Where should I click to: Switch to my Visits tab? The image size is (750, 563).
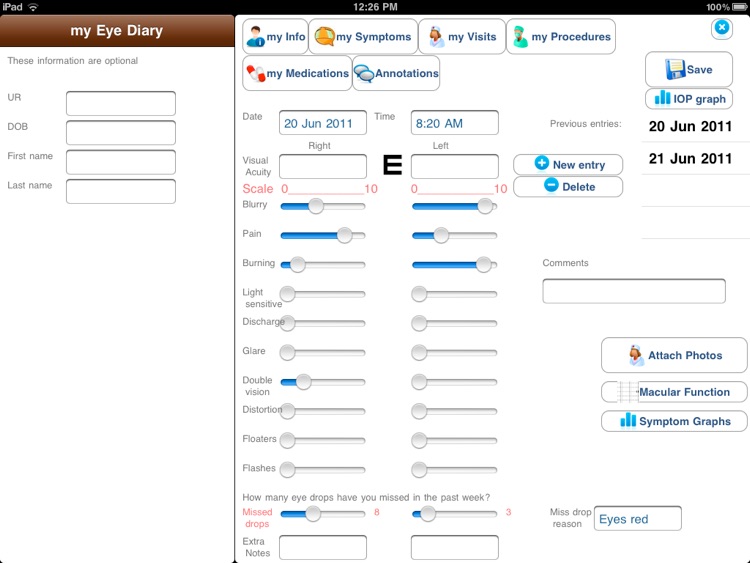[x=462, y=36]
